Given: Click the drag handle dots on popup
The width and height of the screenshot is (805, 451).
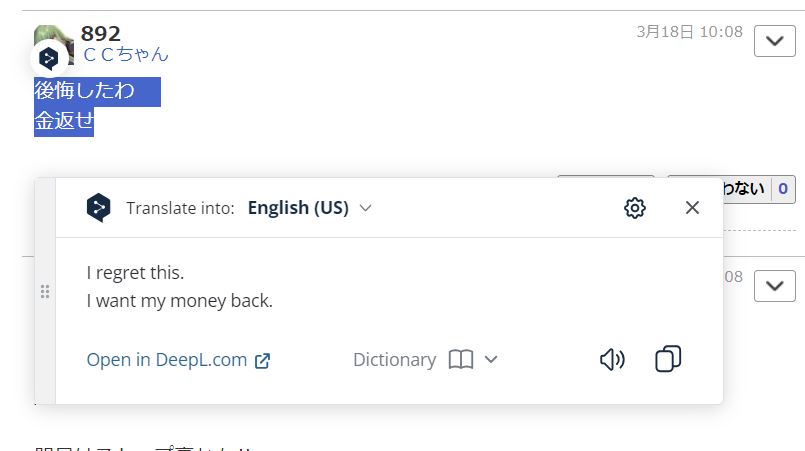Looking at the screenshot, I should click(x=45, y=291).
